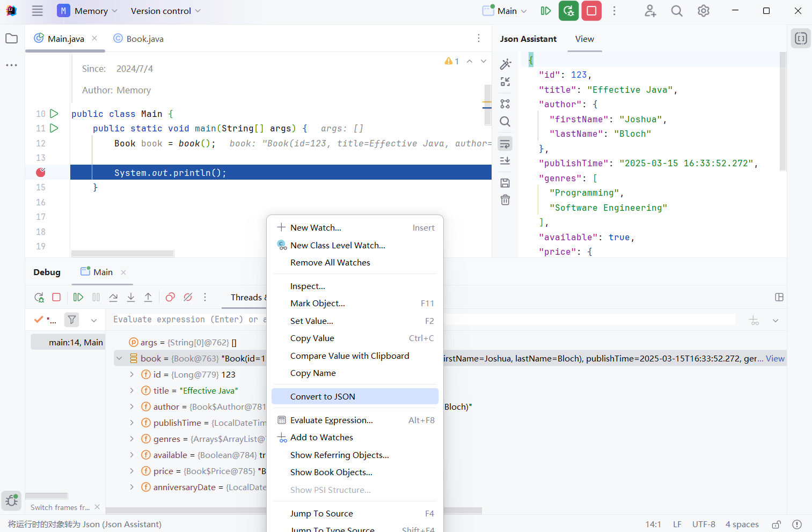Image resolution: width=812 pixels, height=532 pixels.
Task: Select Copy Value in the context menu
Action: pyautogui.click(x=312, y=338)
